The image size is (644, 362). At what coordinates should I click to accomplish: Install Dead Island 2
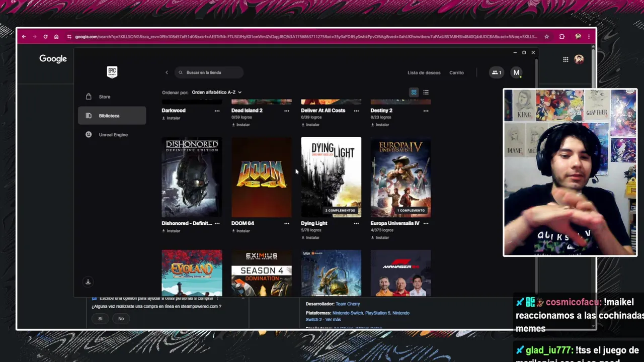240,125
